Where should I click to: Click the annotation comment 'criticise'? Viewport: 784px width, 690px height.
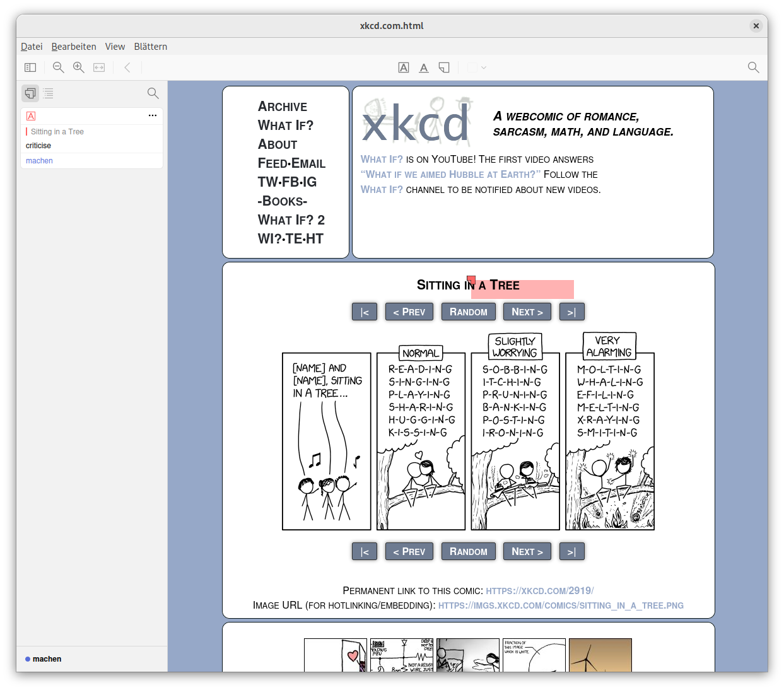(x=38, y=146)
